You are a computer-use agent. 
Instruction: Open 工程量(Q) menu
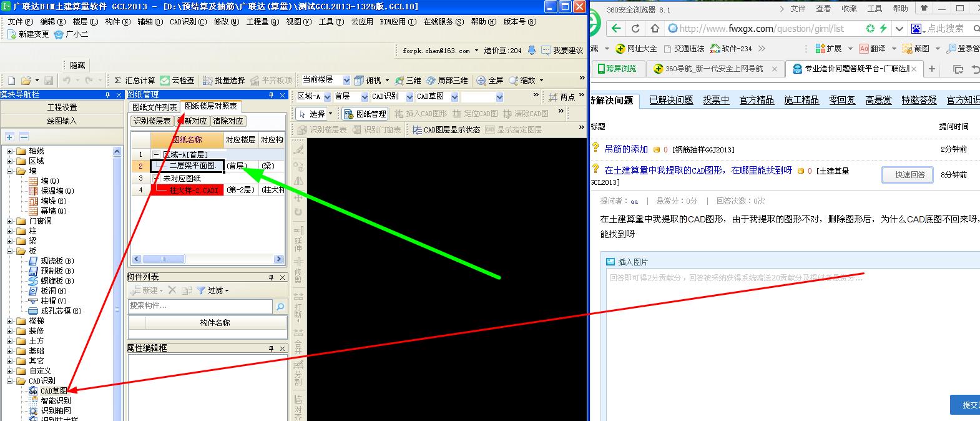coord(262,22)
